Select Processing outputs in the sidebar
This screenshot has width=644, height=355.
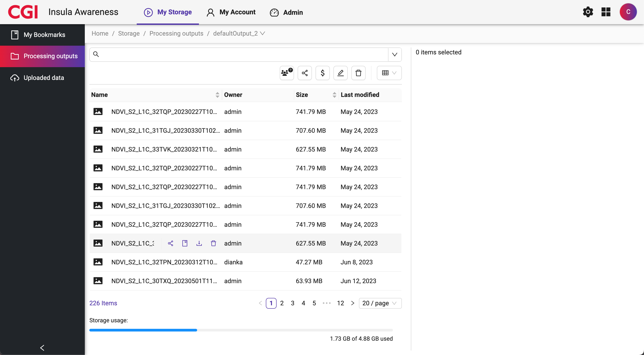tap(42, 56)
